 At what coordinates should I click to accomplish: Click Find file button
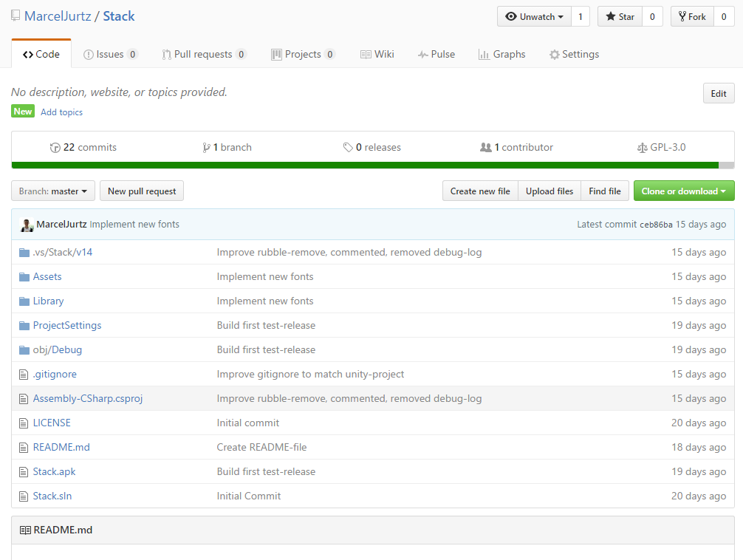605,191
